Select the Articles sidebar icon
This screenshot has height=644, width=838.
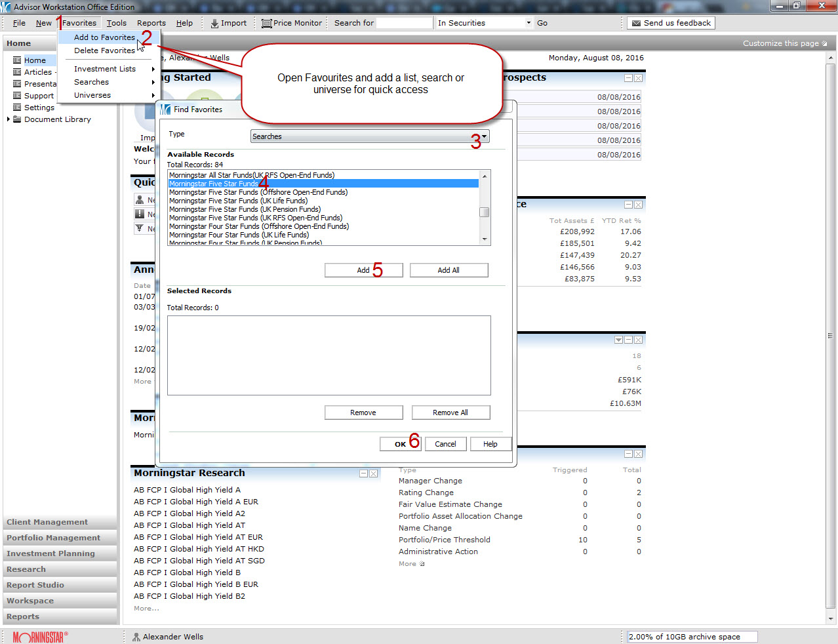(x=17, y=72)
